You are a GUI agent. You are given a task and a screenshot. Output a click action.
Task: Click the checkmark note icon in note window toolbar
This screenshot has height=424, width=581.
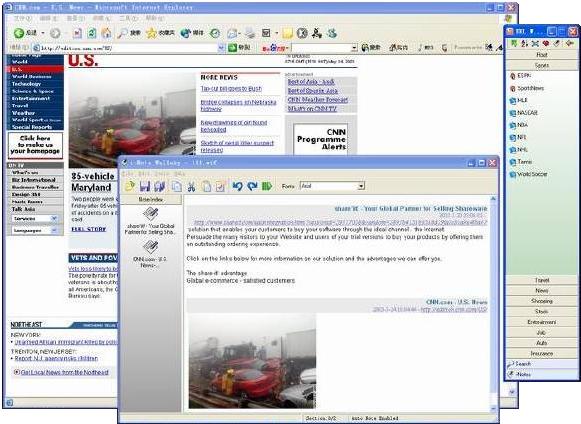[x=220, y=186]
